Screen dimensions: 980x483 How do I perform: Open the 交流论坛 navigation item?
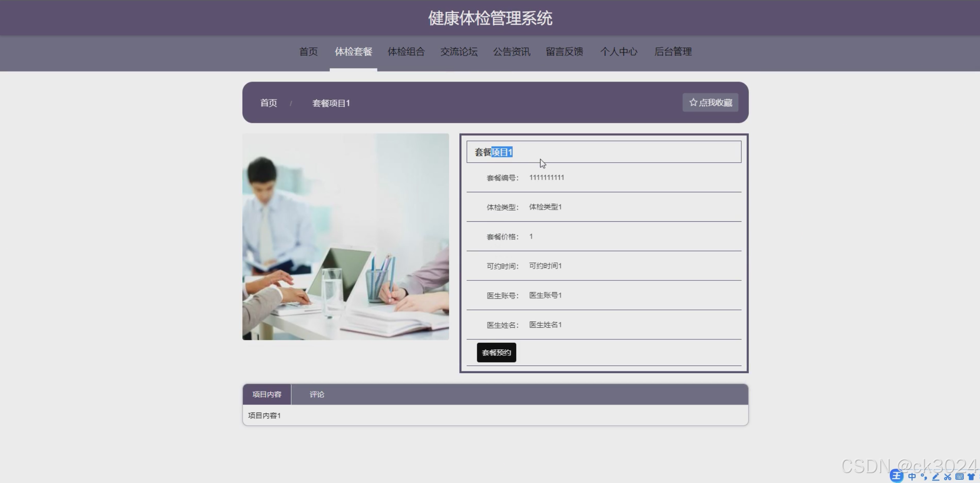pos(459,52)
